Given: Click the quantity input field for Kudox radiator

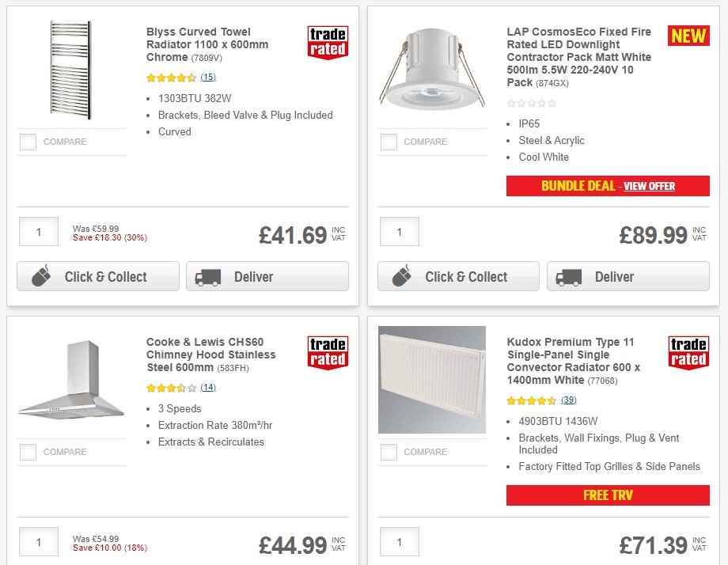Looking at the screenshot, I should pyautogui.click(x=399, y=542).
